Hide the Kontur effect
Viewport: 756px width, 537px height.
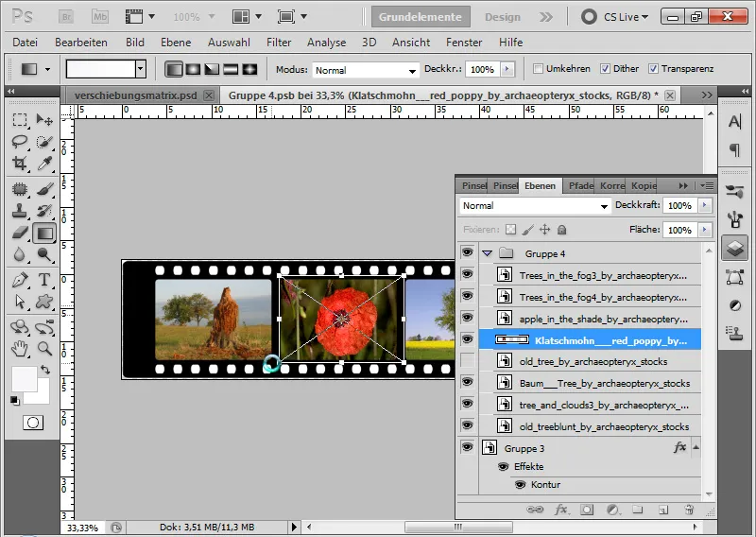tap(520, 484)
